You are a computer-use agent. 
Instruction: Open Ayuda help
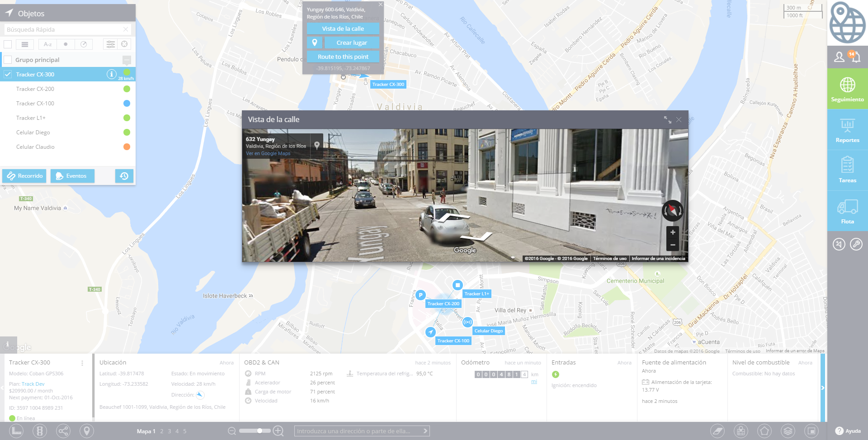(848, 431)
